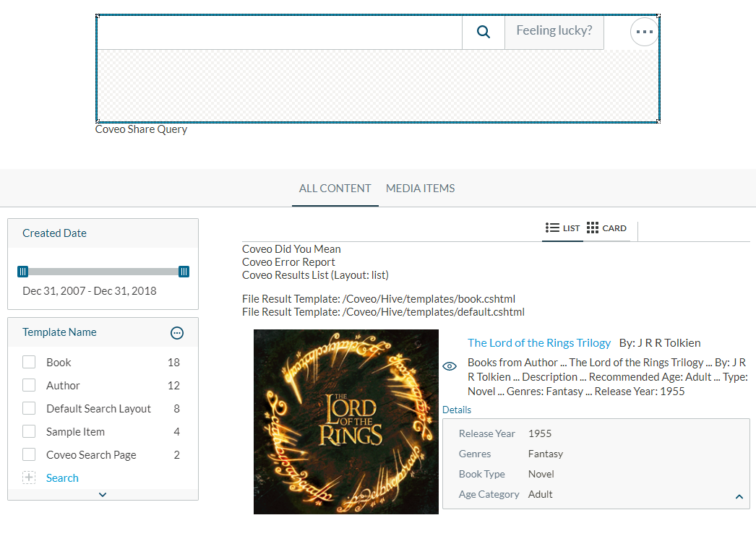Click the default.cshtml File Result Template line
756x536 pixels.
[383, 312]
